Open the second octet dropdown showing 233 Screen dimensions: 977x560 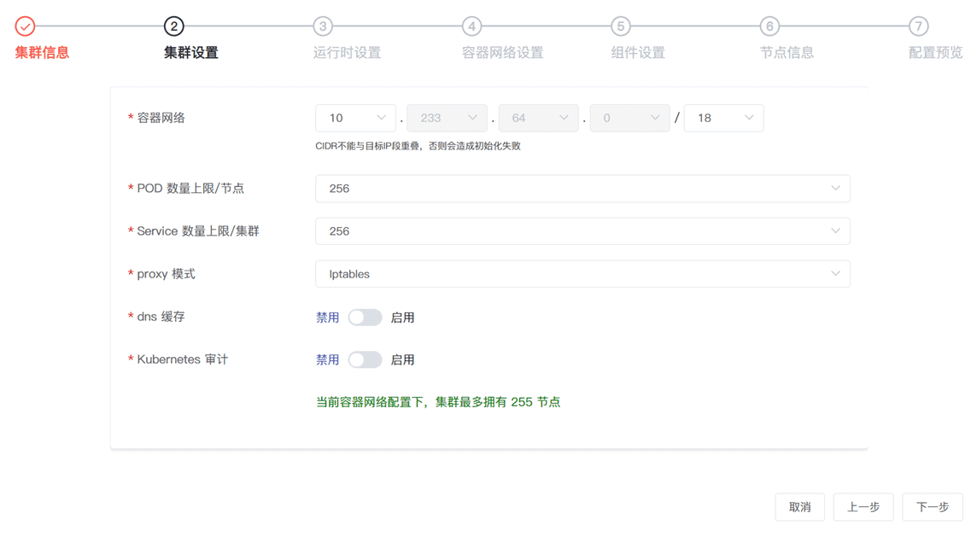(x=447, y=118)
